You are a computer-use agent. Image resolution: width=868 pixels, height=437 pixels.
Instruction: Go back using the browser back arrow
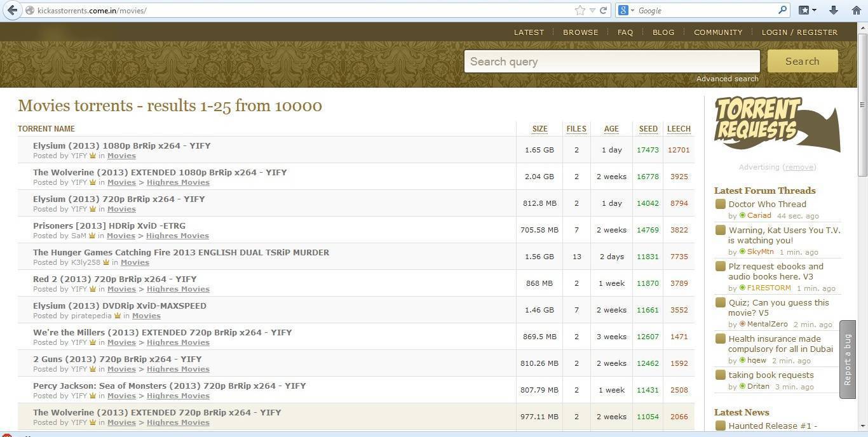pos(12,10)
